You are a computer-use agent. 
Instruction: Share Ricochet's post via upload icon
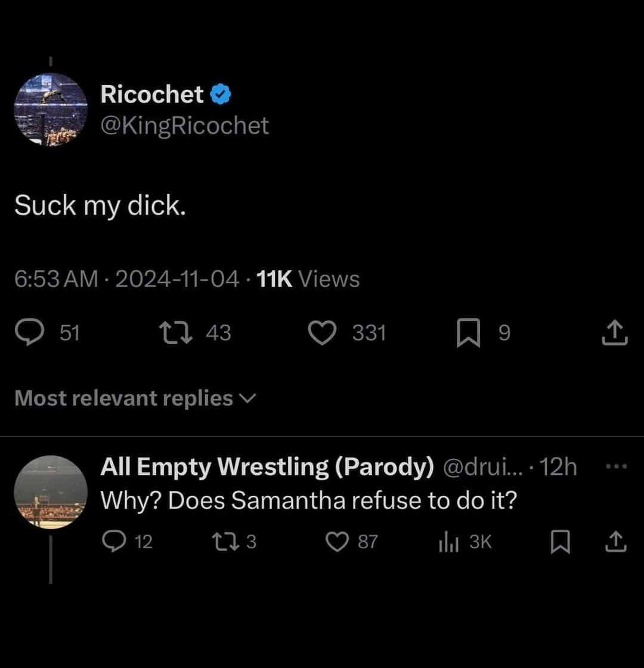(x=615, y=333)
